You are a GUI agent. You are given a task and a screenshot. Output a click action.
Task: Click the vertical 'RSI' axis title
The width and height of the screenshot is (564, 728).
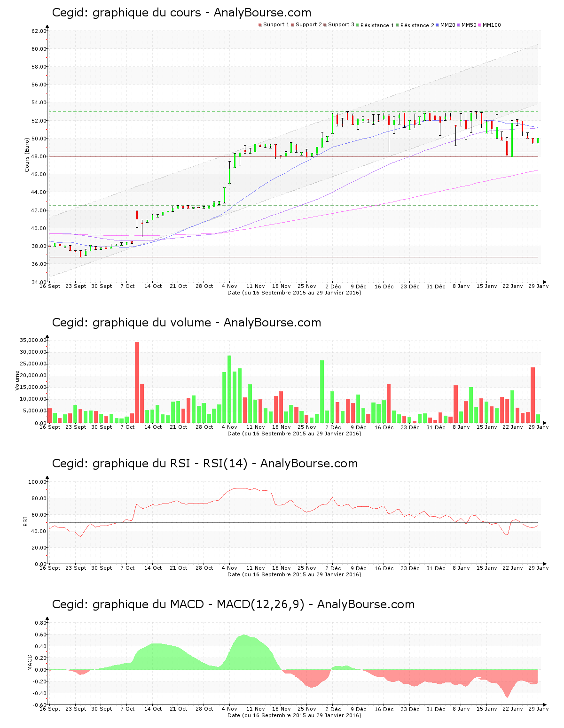click(25, 521)
